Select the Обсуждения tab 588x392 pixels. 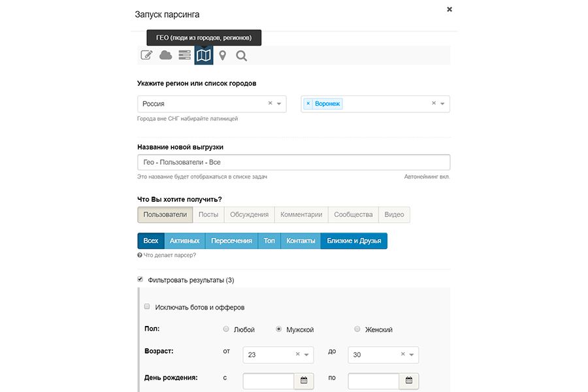click(x=249, y=214)
